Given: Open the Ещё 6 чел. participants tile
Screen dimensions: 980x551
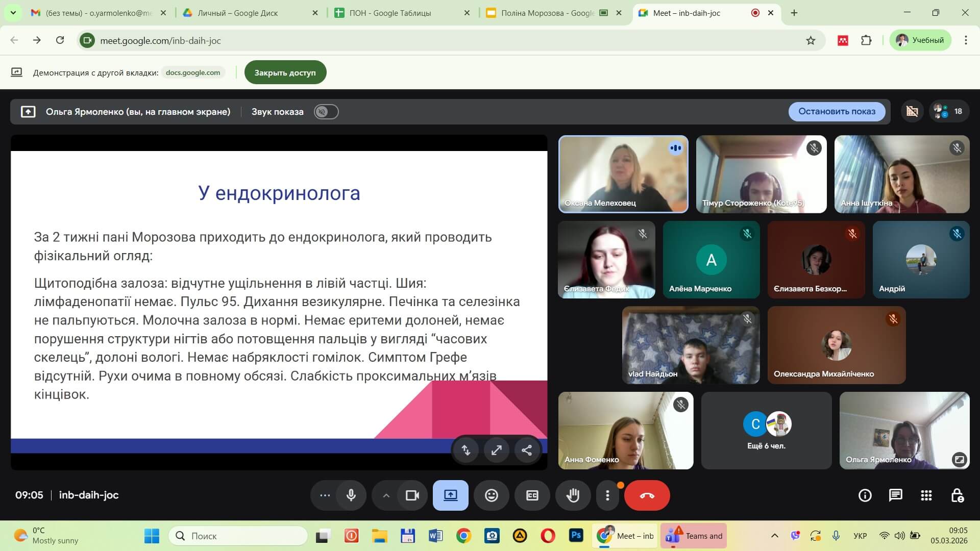Looking at the screenshot, I should tap(766, 431).
